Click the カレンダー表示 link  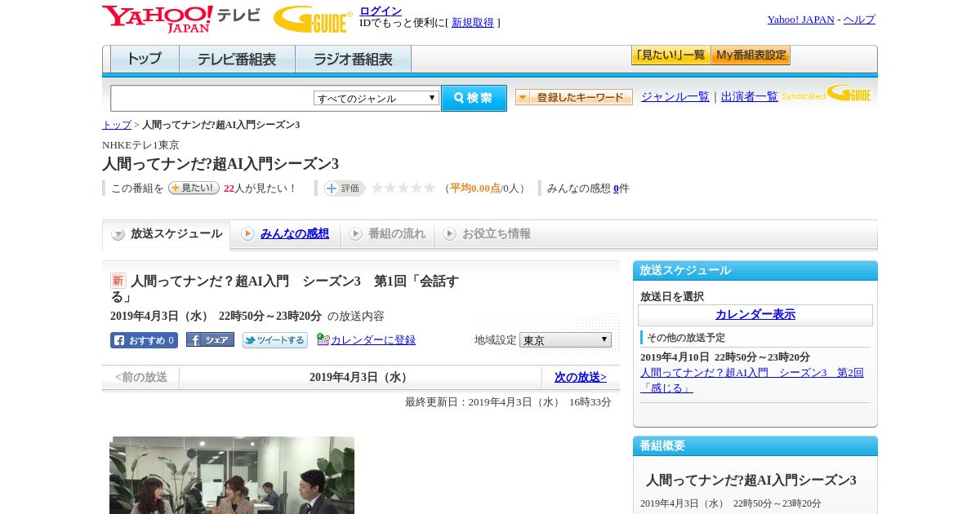pos(755,314)
